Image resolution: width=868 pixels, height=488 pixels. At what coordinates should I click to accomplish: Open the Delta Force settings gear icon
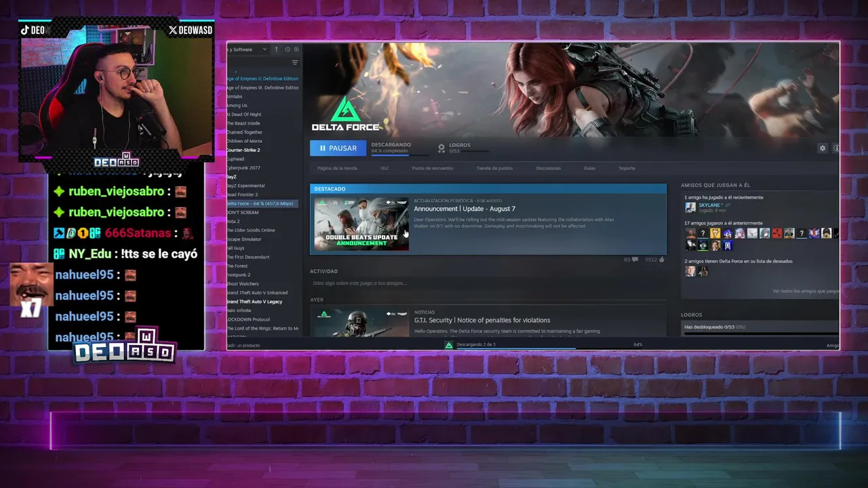[x=823, y=148]
